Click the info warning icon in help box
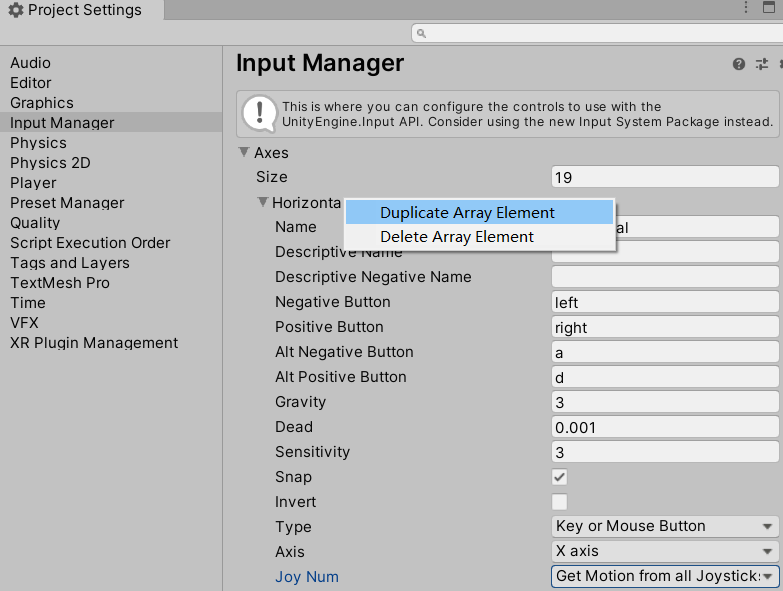This screenshot has width=783, height=591. (x=260, y=112)
